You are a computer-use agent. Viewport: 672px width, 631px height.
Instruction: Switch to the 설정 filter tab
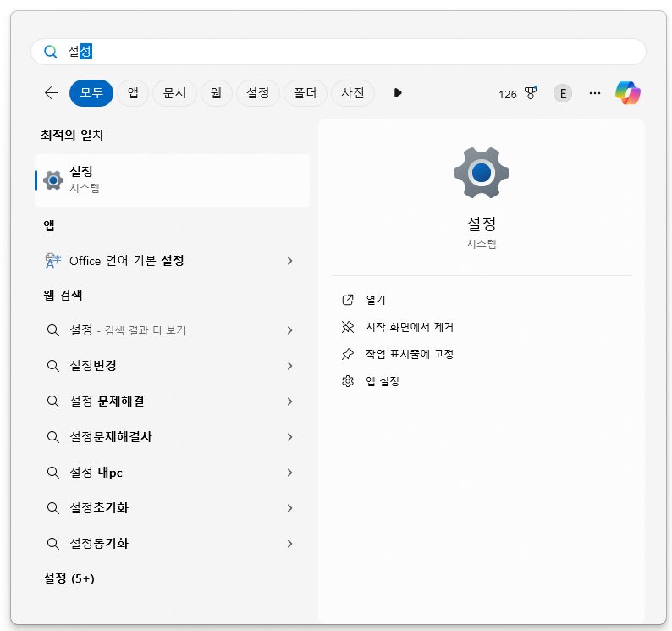click(x=257, y=92)
